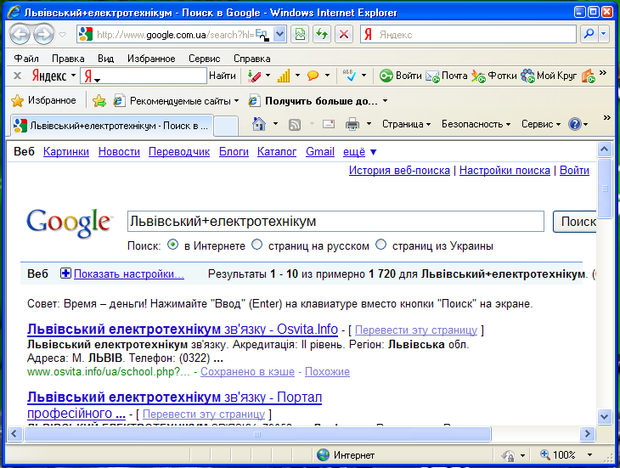Screen dimensions: 620x468
Task: Open the zoom level 100% dropdown arrow
Action: click(590, 455)
